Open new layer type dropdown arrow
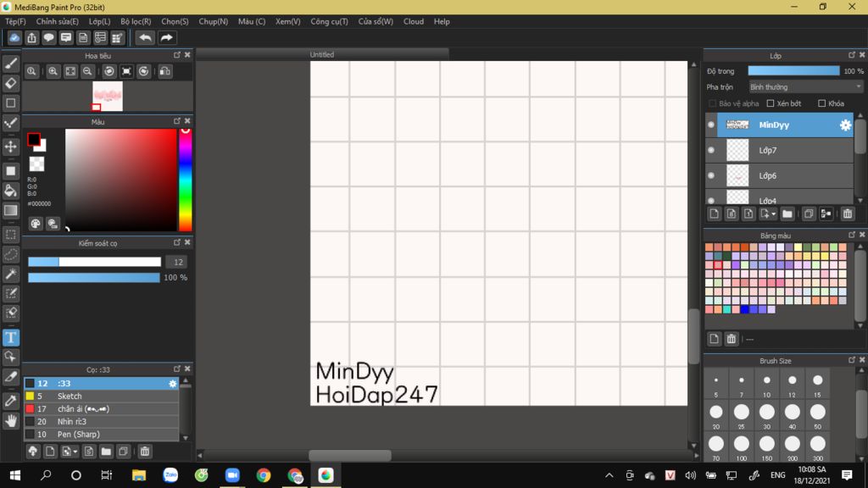The width and height of the screenshot is (868, 488). click(x=773, y=214)
